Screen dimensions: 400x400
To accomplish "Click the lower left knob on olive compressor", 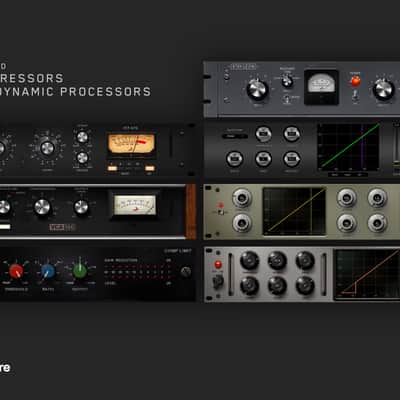I will click(242, 223).
